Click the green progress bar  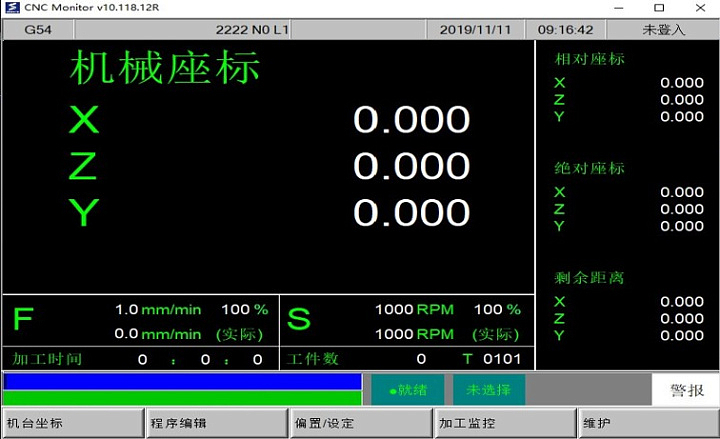(182, 398)
